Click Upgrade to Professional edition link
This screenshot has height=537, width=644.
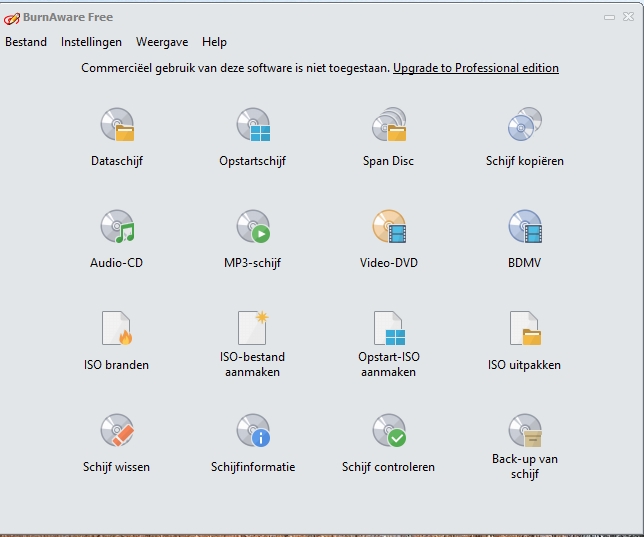click(x=475, y=68)
